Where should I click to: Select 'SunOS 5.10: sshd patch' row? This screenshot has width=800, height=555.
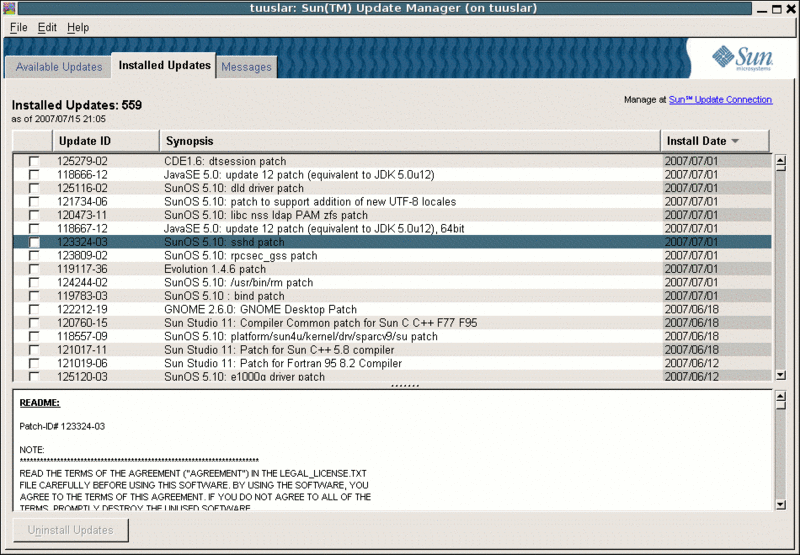tap(392, 242)
